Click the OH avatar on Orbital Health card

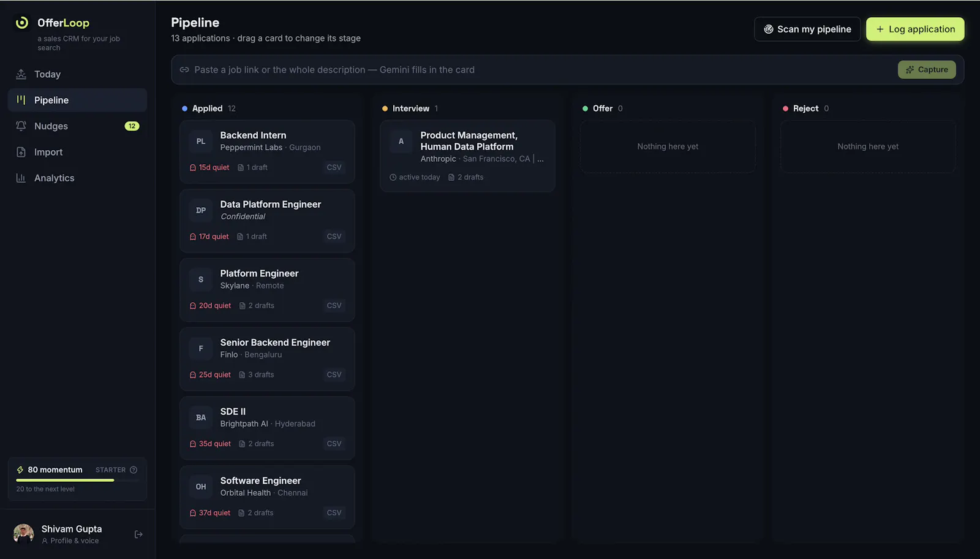[201, 487]
